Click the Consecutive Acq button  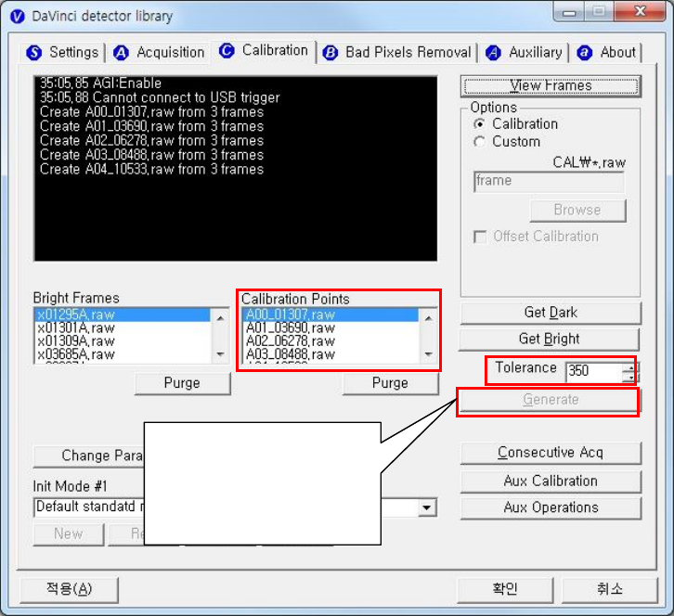(551, 453)
